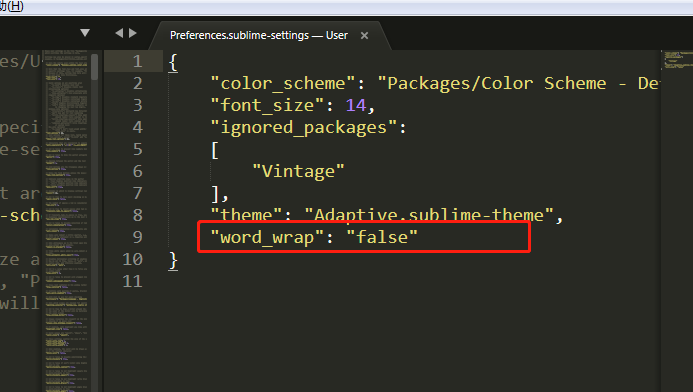Click the "false" value on line 9
The width and height of the screenshot is (693, 392).
click(382, 238)
